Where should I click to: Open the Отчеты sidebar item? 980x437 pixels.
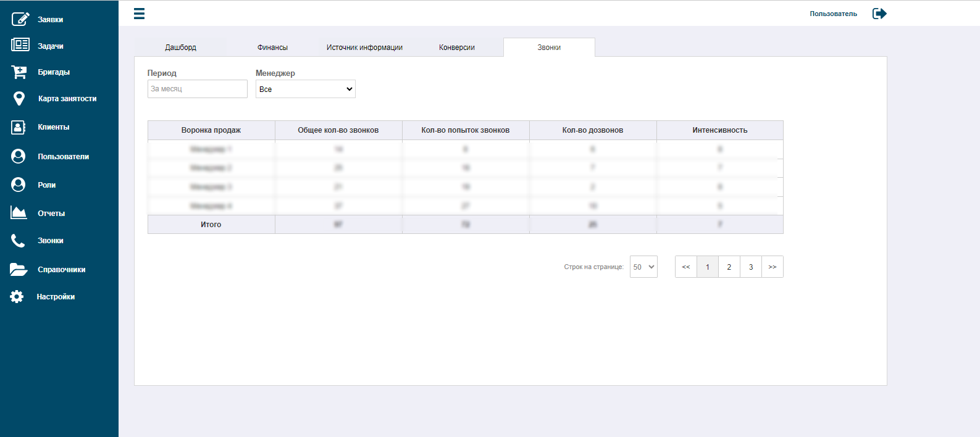[51, 214]
